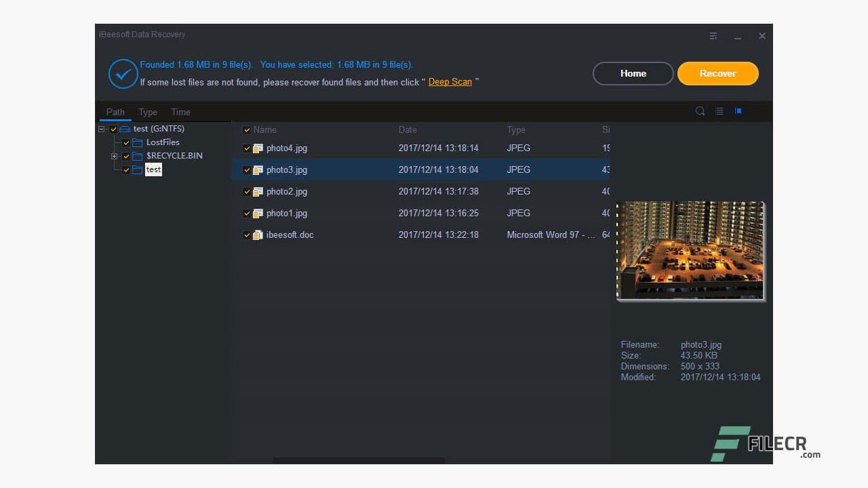Switch to the Type tab

pos(148,112)
